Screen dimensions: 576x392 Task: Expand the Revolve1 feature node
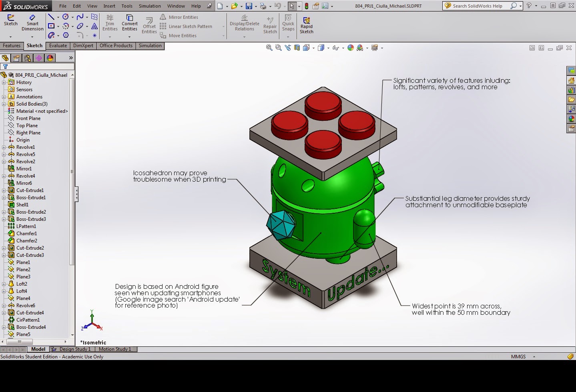[4, 147]
